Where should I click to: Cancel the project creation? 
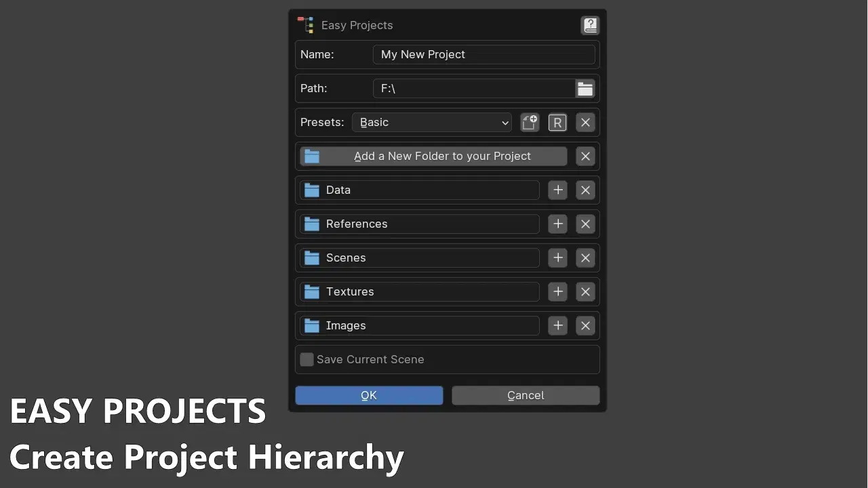526,395
